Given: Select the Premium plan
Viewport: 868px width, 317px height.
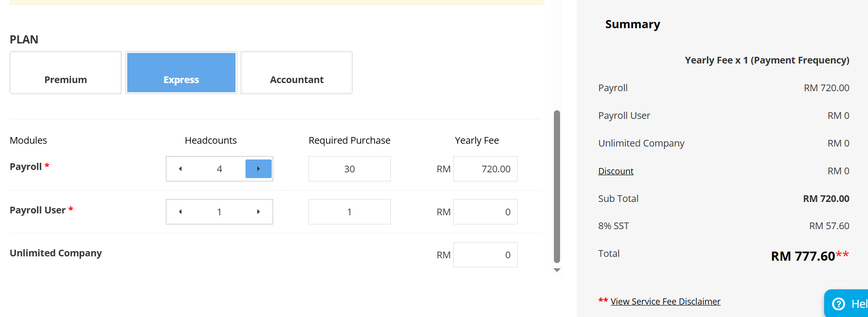Looking at the screenshot, I should (x=66, y=73).
